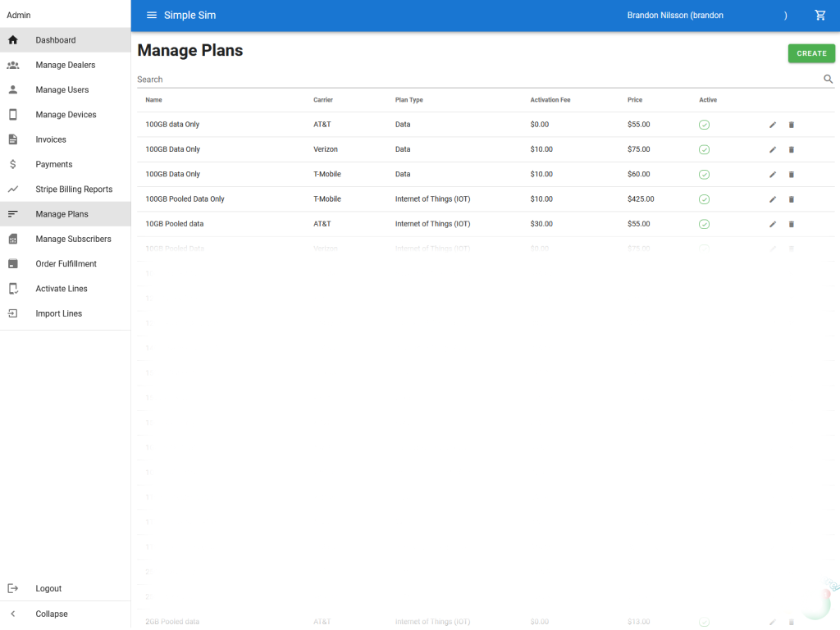
Task: Delete the Verizon 100GB Data Only plan
Action: (792, 150)
